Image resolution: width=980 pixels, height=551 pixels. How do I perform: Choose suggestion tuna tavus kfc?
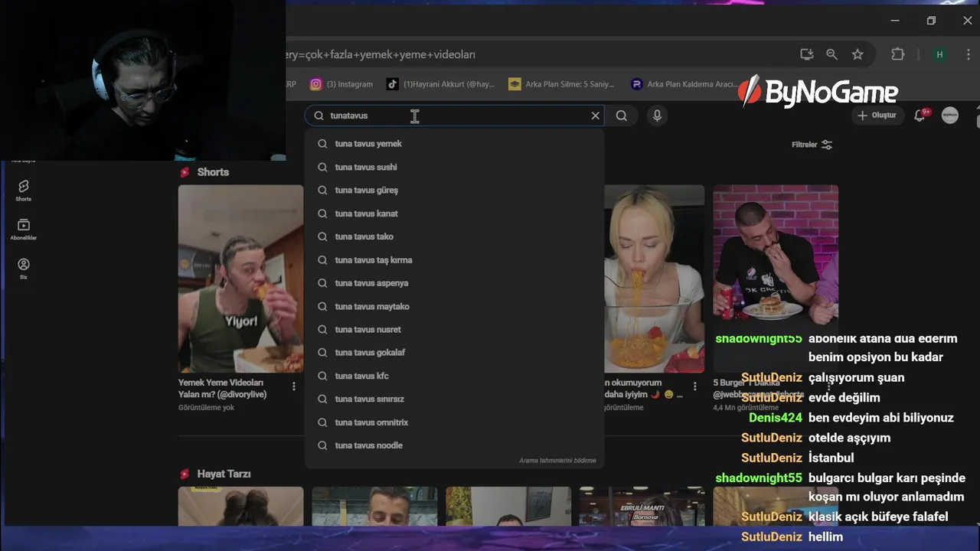coord(454,376)
